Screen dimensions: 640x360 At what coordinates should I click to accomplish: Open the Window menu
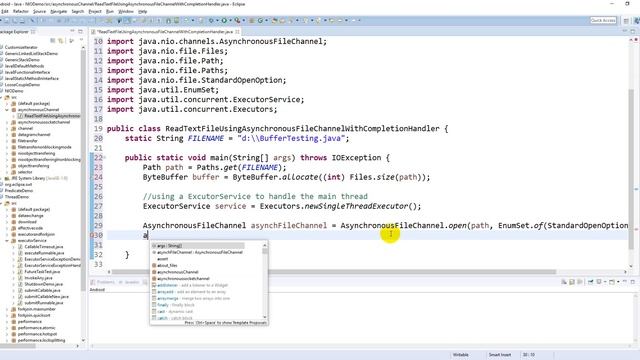point(126,11)
